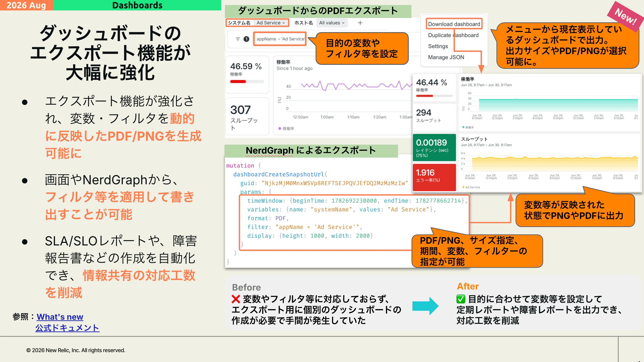Select the 294 スループット billboard
The image size is (644, 362).
(x=434, y=117)
